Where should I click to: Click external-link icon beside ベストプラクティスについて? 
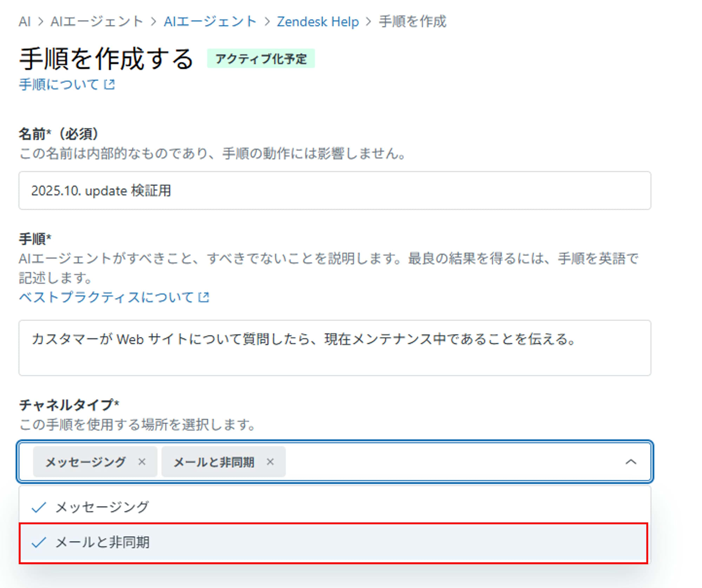[204, 297]
